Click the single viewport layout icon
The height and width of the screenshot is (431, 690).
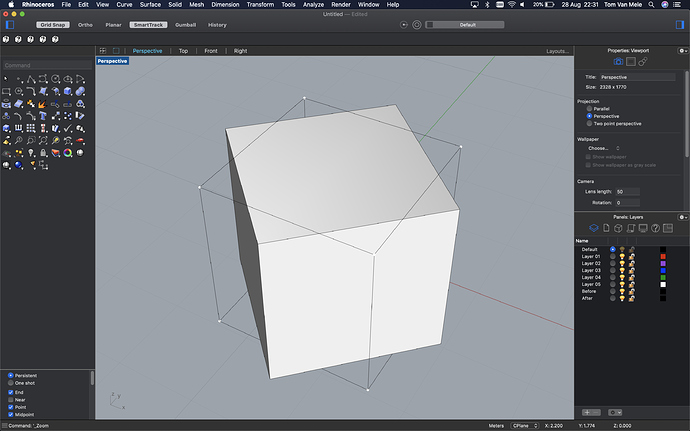point(116,50)
